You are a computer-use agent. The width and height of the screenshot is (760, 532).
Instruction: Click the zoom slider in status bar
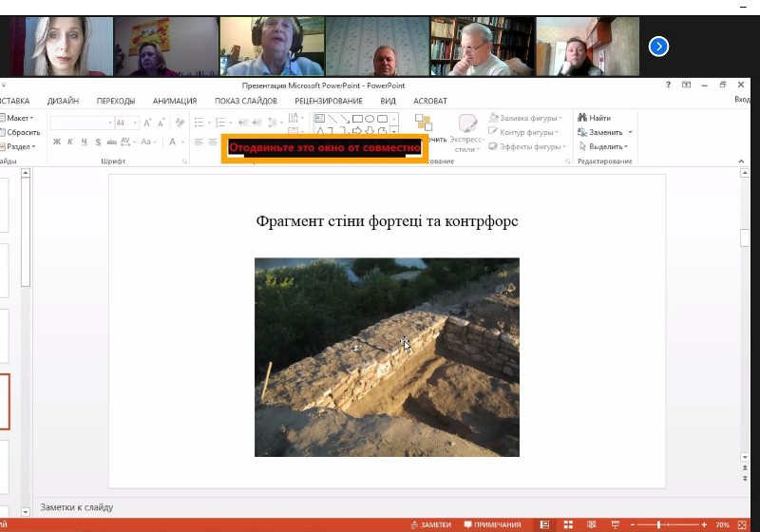[658, 524]
